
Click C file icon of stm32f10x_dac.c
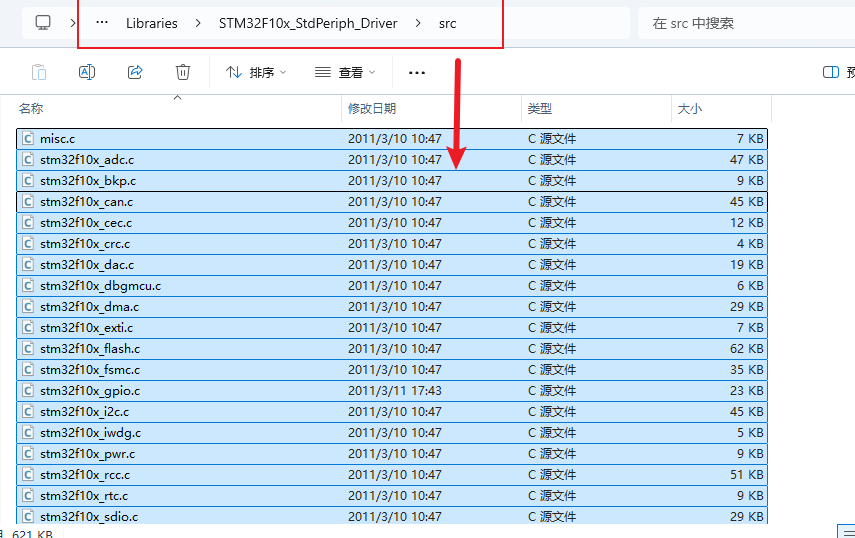tap(28, 264)
